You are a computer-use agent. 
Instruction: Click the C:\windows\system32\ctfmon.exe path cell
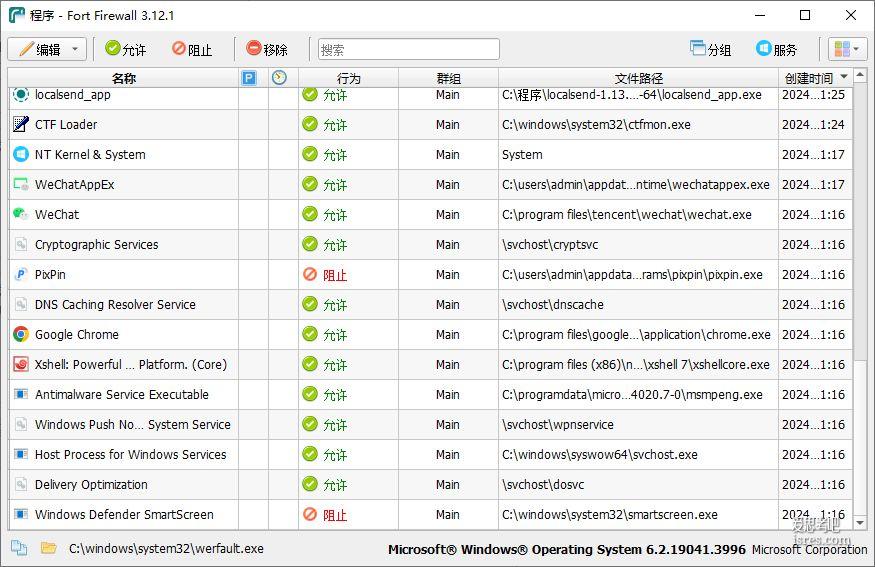pos(638,124)
